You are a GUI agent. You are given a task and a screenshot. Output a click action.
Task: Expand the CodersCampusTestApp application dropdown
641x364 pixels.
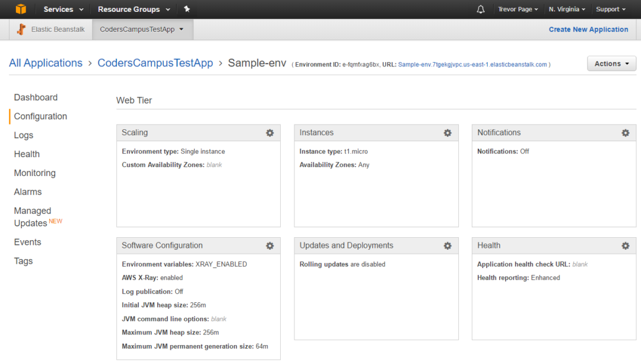(142, 28)
